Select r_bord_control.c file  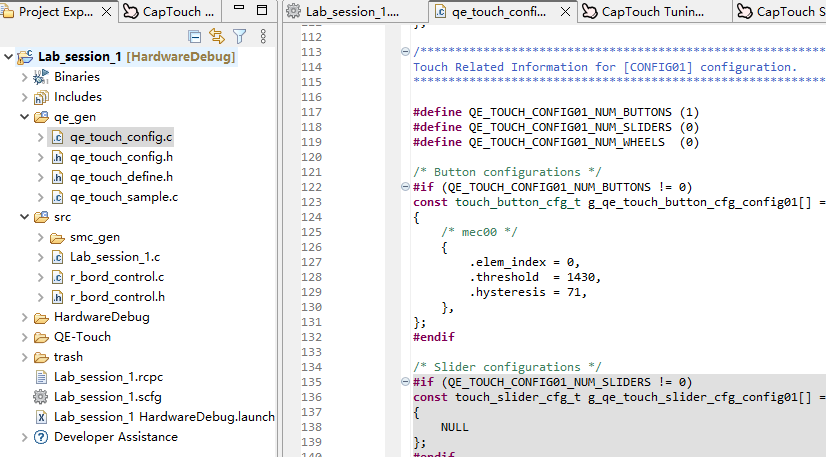pos(117,277)
